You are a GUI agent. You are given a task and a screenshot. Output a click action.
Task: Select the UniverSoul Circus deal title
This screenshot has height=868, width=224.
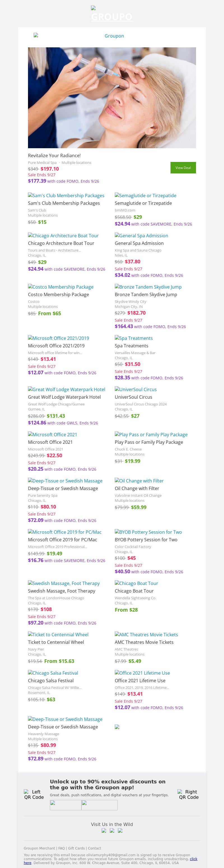[x=133, y=397]
